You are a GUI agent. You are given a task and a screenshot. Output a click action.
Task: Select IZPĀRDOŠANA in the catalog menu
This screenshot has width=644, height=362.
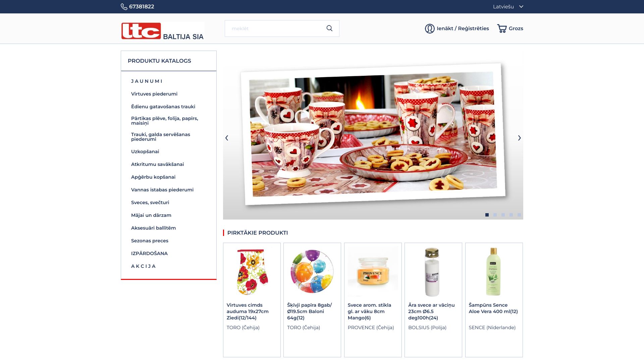(x=149, y=253)
